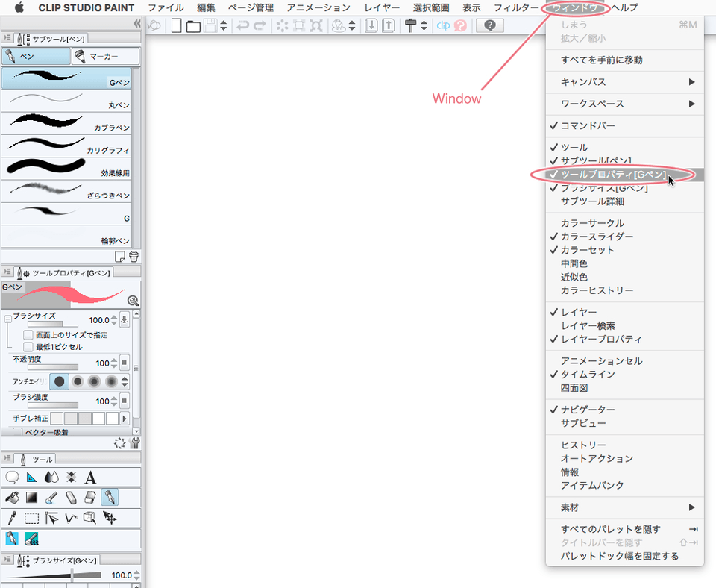Click the ruler triangle tool
Viewport: 716px width, 588px height.
32,478
